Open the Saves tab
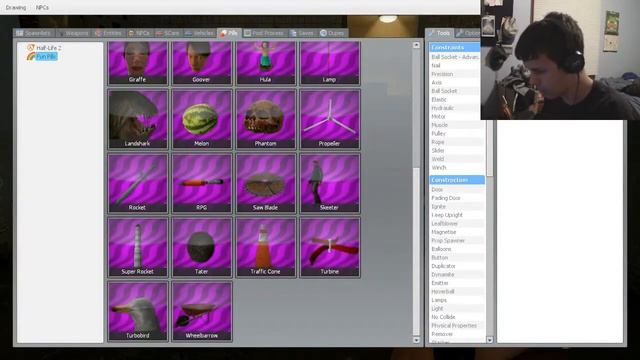The width and height of the screenshot is (640, 360). [x=302, y=33]
